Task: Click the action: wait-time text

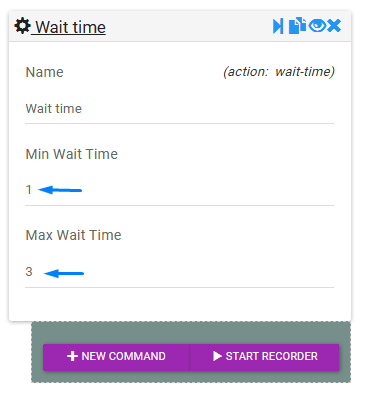Action: 279,72
